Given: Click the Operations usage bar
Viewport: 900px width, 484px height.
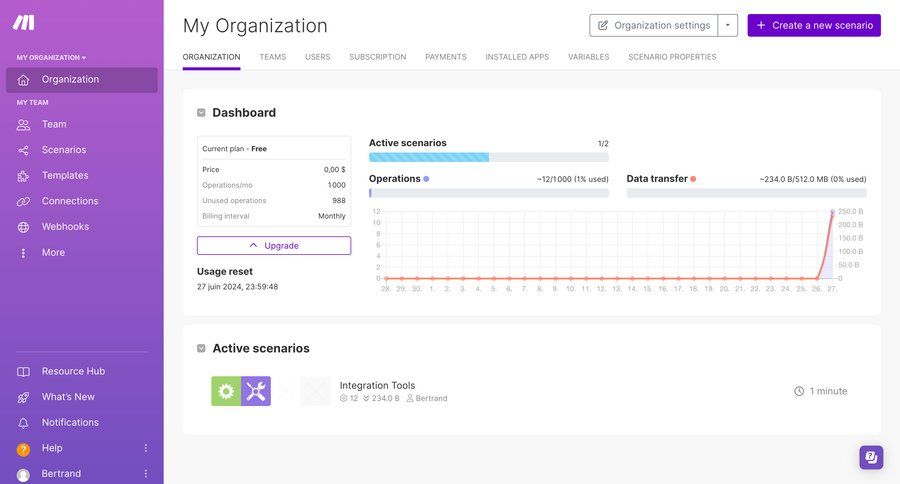Looking at the screenshot, I should point(488,193).
